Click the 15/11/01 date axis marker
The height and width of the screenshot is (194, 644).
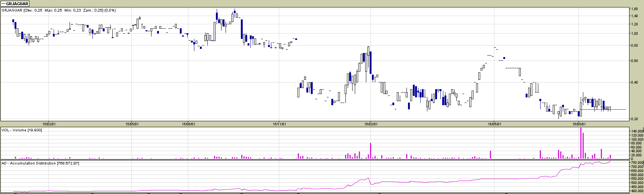pyautogui.click(x=280, y=124)
